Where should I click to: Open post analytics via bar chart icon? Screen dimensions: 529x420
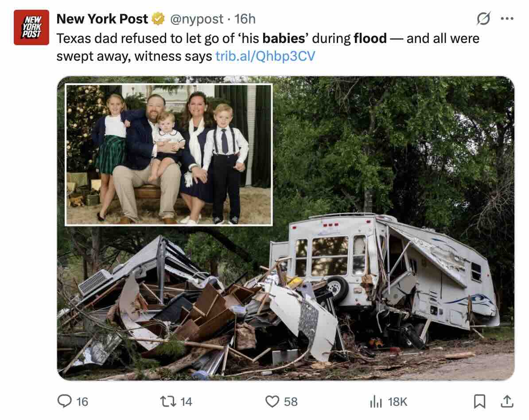376,401
